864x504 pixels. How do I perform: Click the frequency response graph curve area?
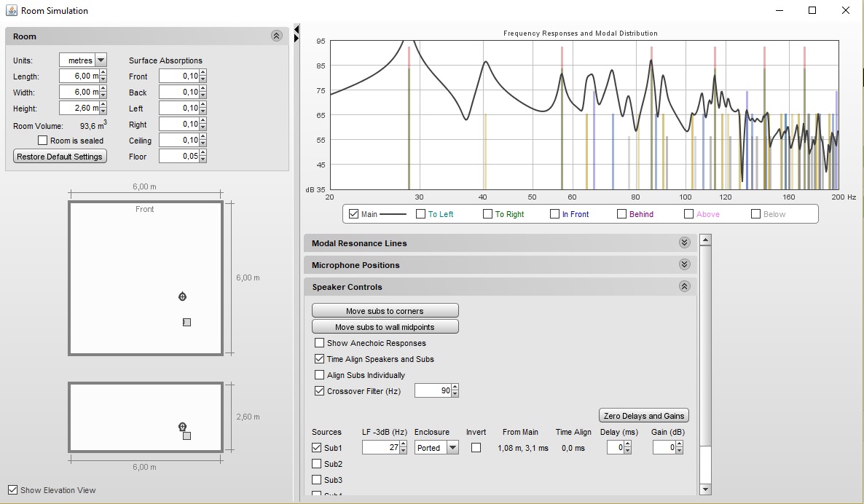pos(584,114)
